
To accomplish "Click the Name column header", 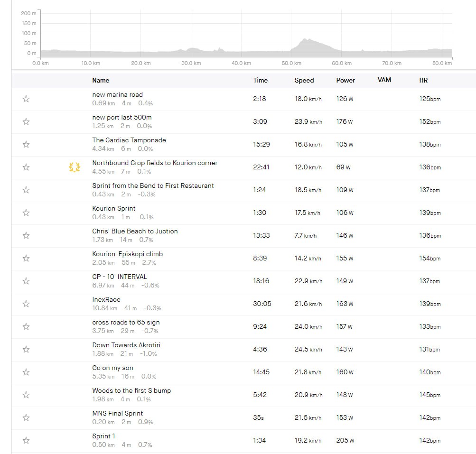I will (x=101, y=80).
